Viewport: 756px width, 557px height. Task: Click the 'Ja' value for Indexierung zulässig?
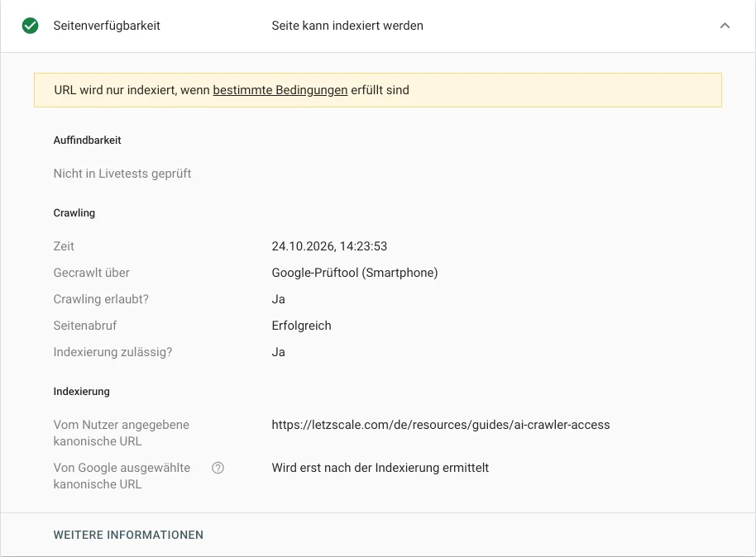278,352
